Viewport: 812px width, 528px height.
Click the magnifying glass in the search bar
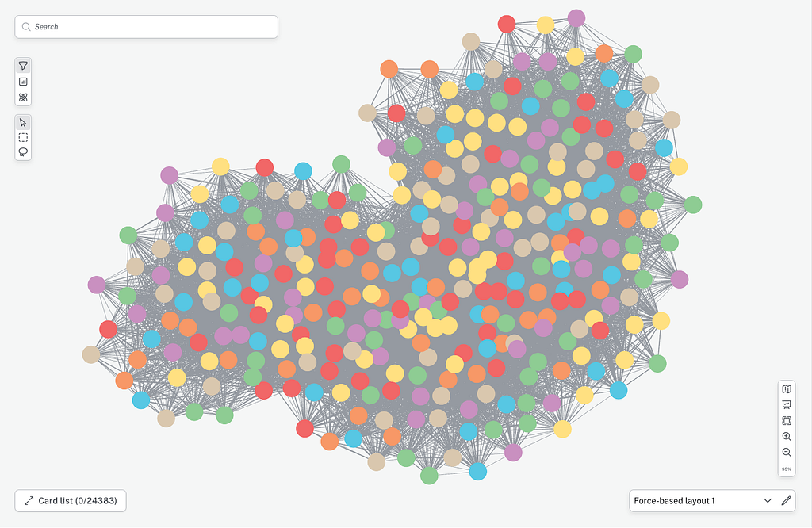coord(26,27)
